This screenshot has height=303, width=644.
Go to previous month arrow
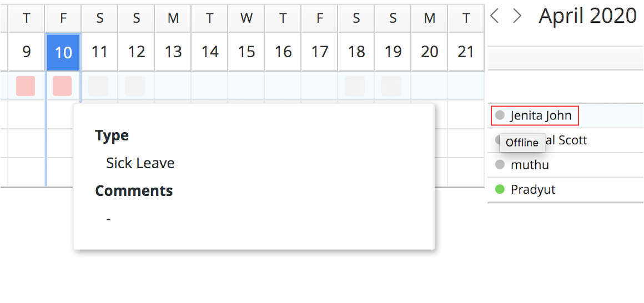(x=495, y=16)
